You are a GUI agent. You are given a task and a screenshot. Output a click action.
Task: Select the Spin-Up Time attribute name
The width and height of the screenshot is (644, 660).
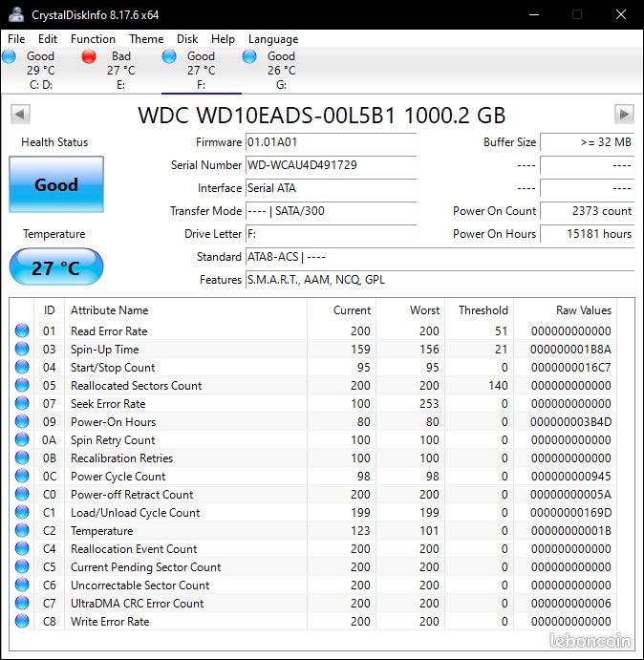pyautogui.click(x=104, y=350)
